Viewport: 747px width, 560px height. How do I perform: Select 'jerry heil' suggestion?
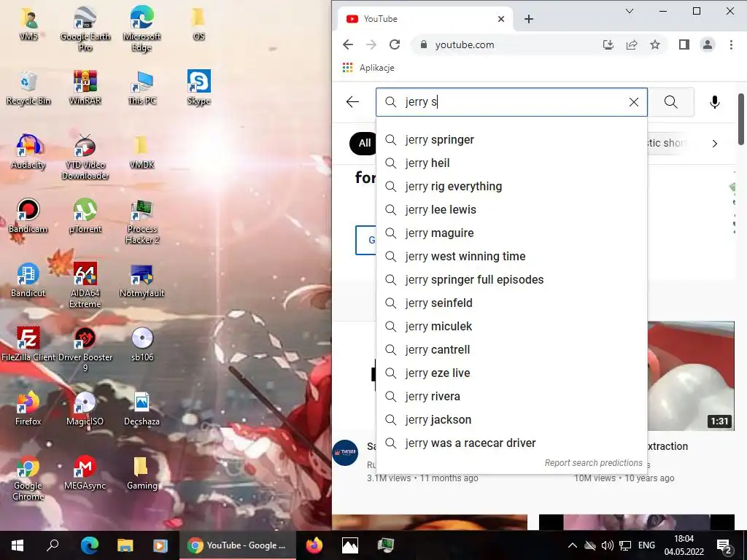pos(511,163)
